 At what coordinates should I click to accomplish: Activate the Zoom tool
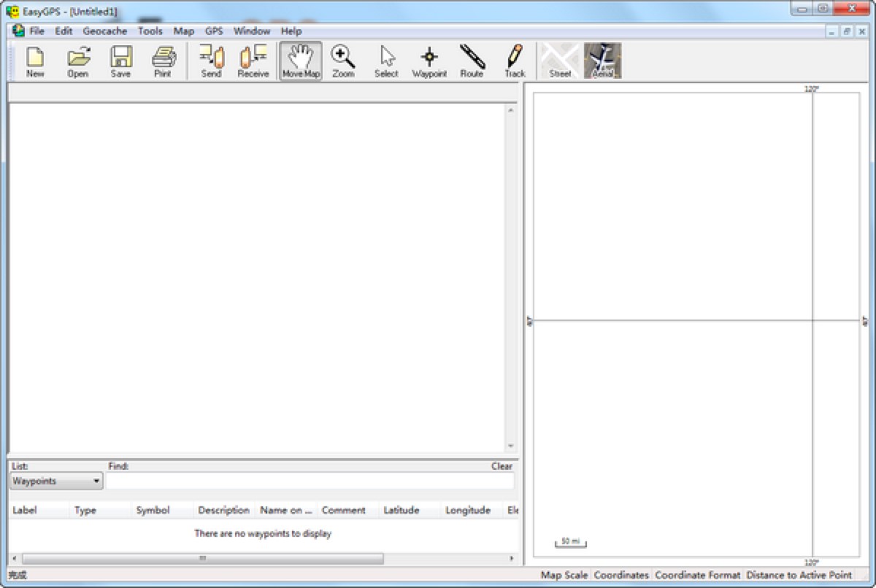click(x=342, y=60)
